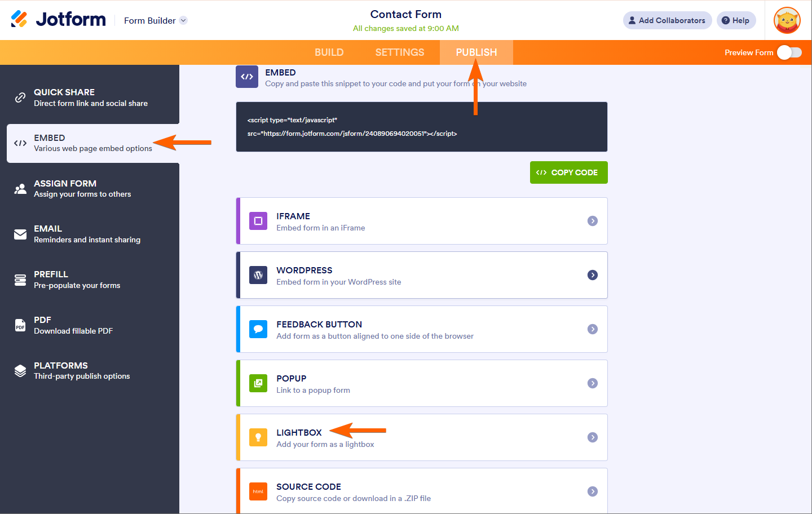812x514 pixels.
Task: Click the Embed header code icon
Action: point(247,77)
